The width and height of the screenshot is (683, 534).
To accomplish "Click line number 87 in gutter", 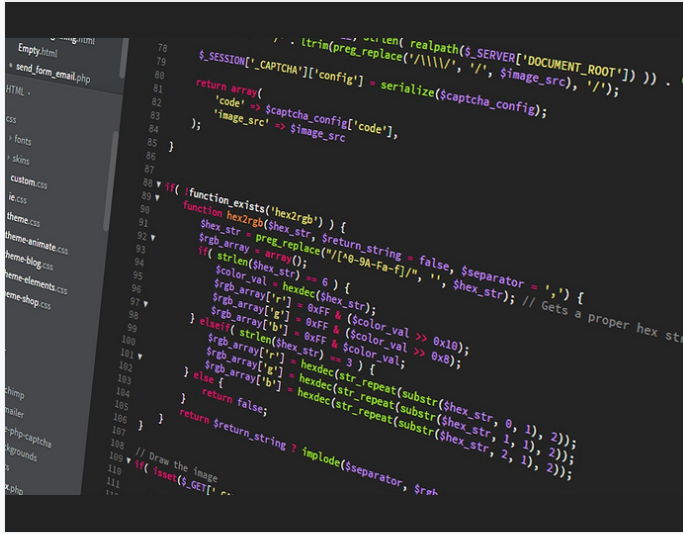I will tap(149, 169).
